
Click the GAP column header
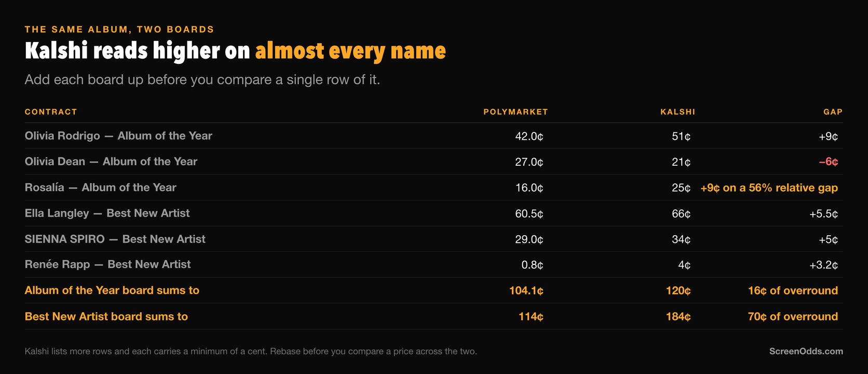pos(833,112)
